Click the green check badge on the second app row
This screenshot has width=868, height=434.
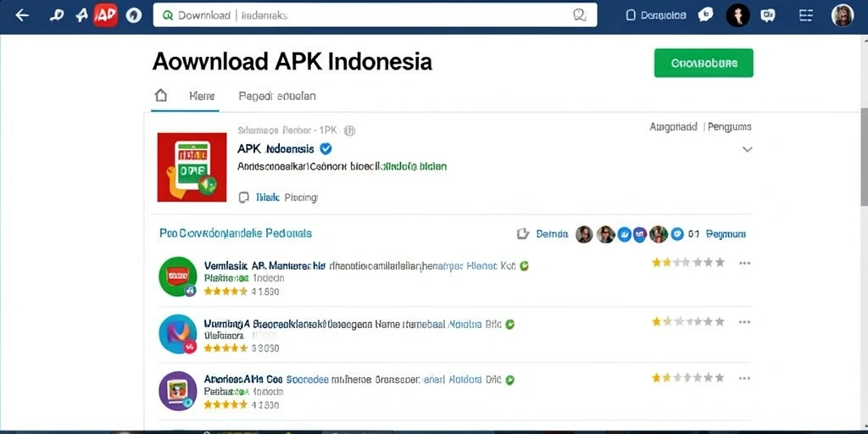point(509,325)
